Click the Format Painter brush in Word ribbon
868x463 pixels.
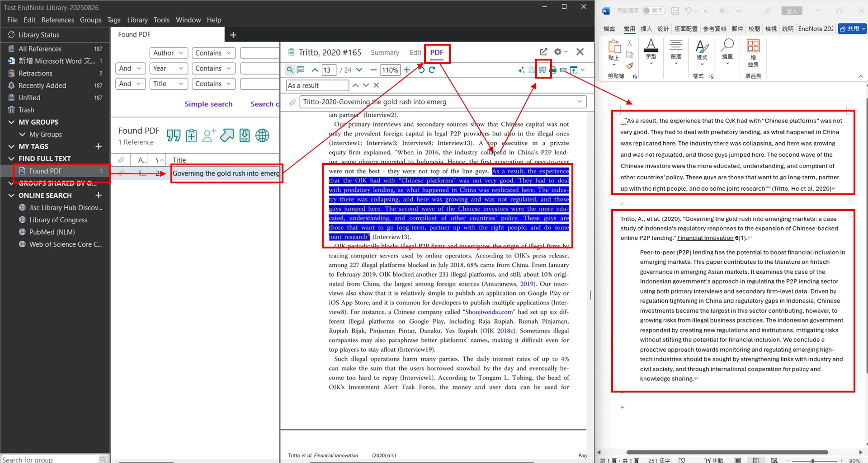click(629, 65)
